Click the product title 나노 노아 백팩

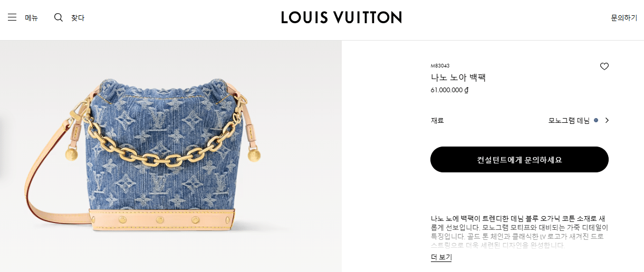pos(458,77)
